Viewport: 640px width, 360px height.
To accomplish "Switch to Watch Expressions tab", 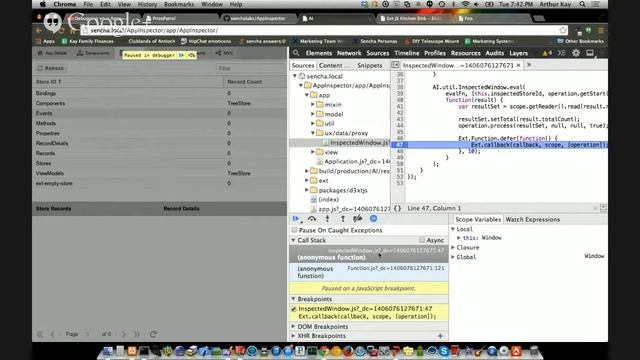I will pyautogui.click(x=533, y=220).
